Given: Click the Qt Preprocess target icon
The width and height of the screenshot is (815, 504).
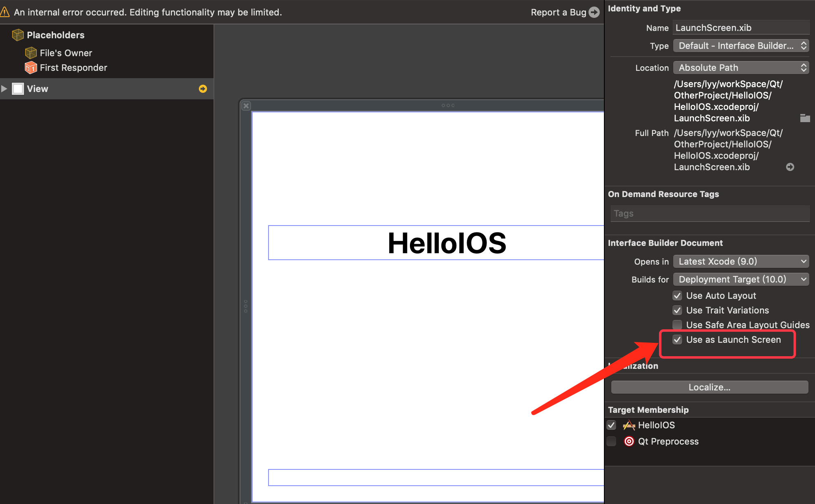Looking at the screenshot, I should pos(629,441).
